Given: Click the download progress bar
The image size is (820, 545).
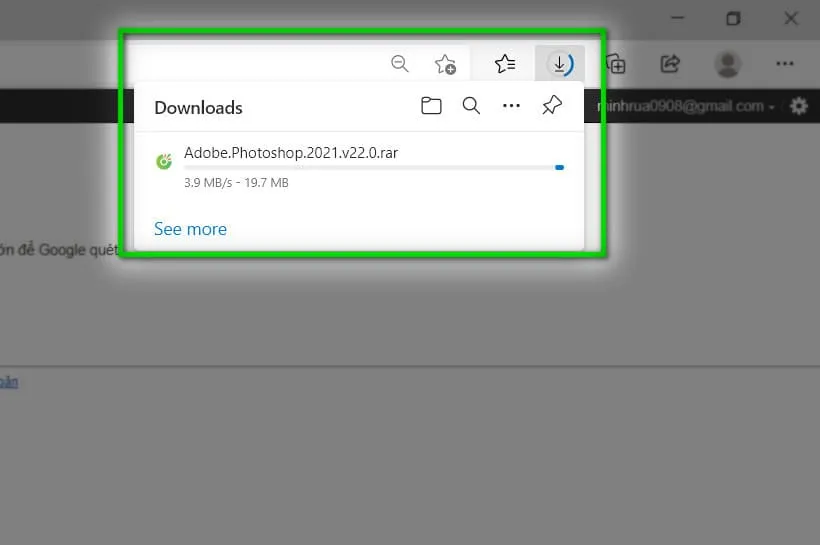Looking at the screenshot, I should 373,167.
